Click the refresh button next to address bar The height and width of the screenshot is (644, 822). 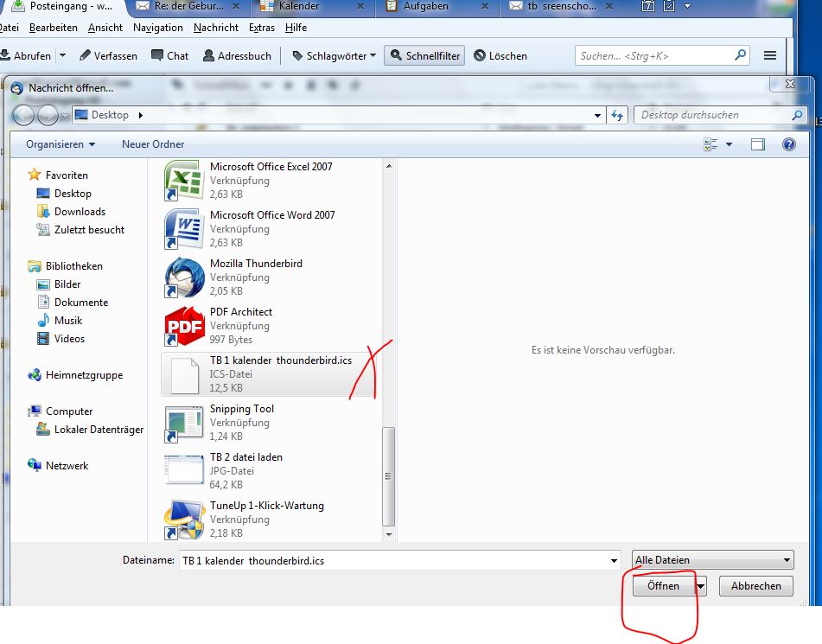[617, 115]
